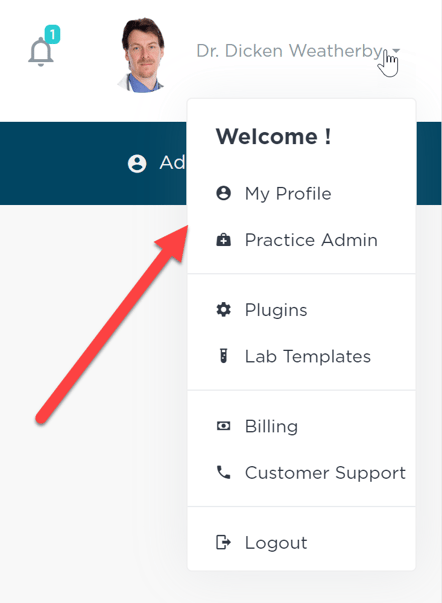Select Practice Admin from the menu
Viewport: 442px width, 603px height.
pos(301,240)
